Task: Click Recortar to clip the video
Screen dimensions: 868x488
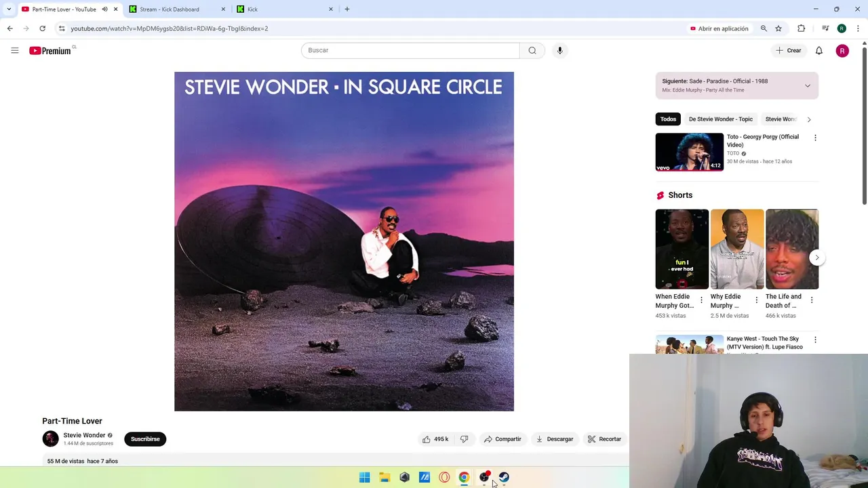Action: (x=604, y=439)
